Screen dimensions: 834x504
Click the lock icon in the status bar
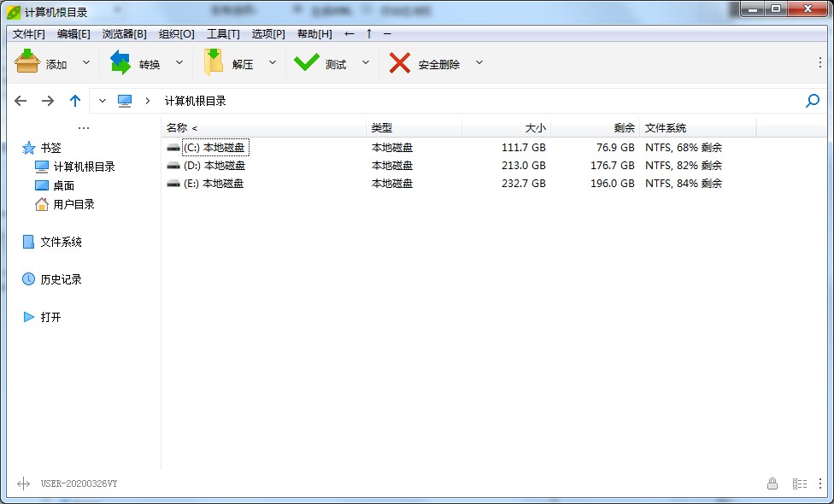tap(772, 483)
